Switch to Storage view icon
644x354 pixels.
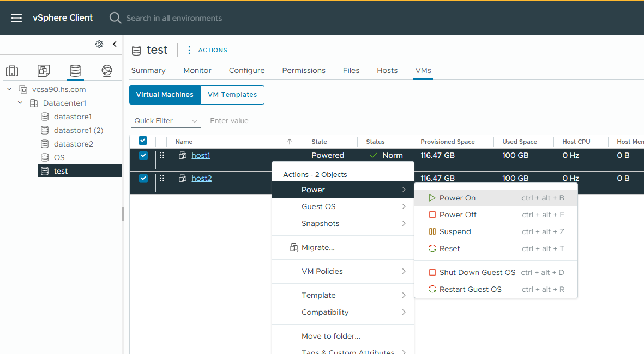coord(75,71)
